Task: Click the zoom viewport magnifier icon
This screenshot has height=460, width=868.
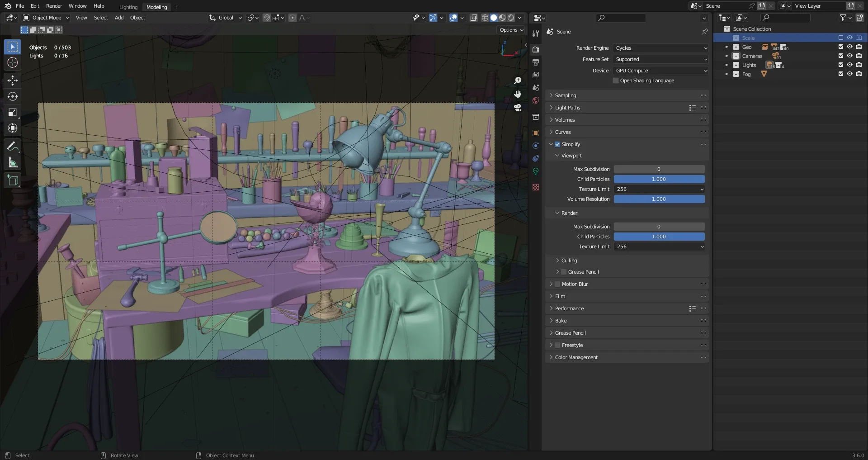Action: 518,81
